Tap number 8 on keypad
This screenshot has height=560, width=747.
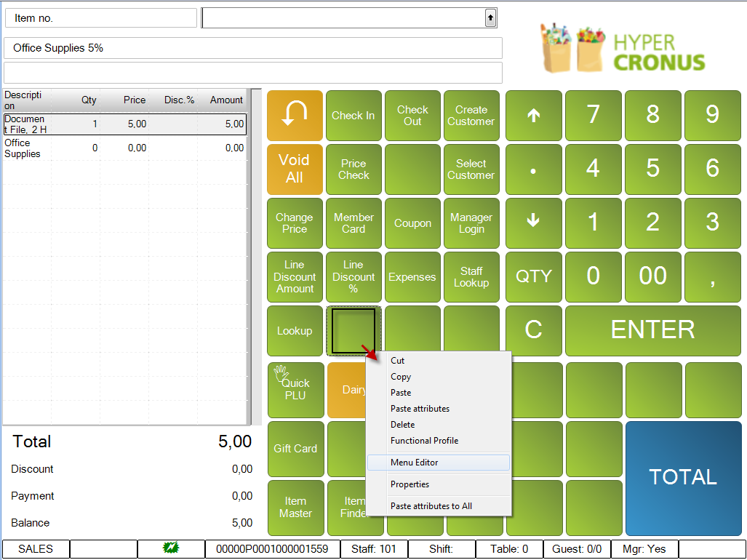coord(653,116)
